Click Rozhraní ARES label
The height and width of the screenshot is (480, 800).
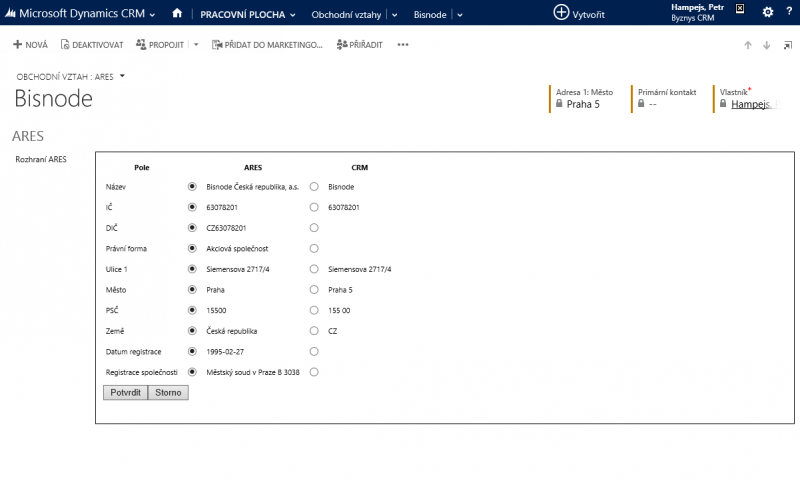41,159
